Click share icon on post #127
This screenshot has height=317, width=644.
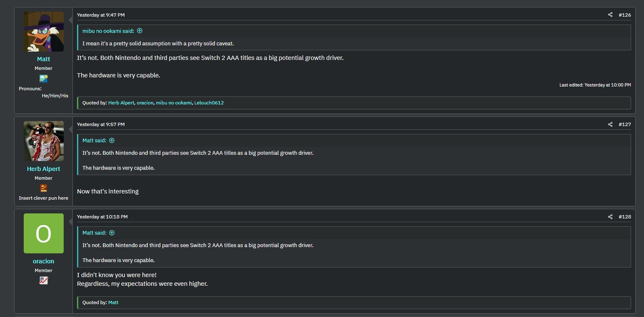610,124
